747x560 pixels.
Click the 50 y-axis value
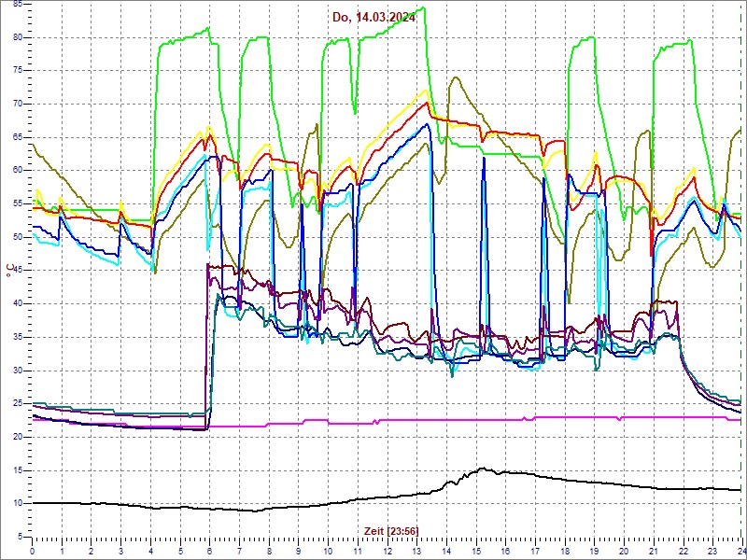(x=18, y=237)
